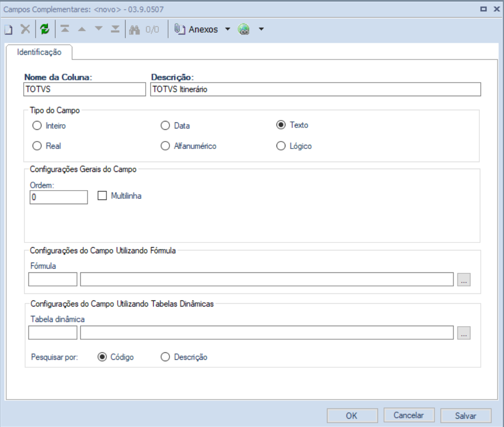Screen dimensions: 504x427
Task: Click the Tabela dinâmica description field
Action: (x=267, y=333)
